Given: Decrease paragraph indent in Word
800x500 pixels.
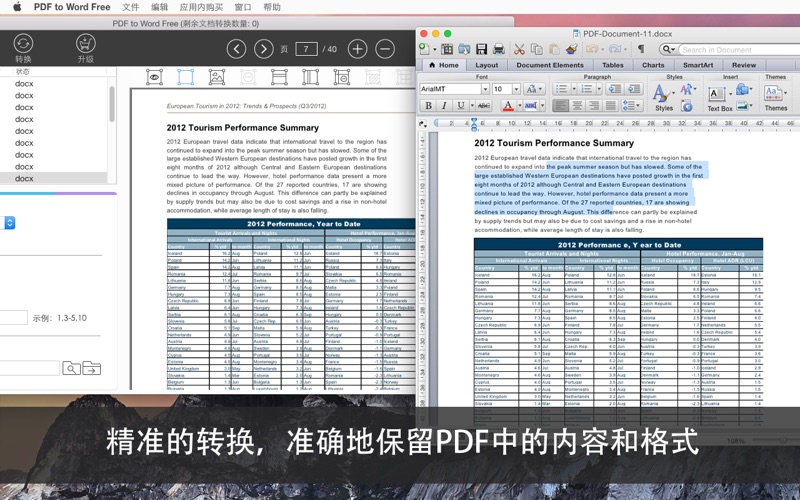Looking at the screenshot, I should tap(615, 89).
